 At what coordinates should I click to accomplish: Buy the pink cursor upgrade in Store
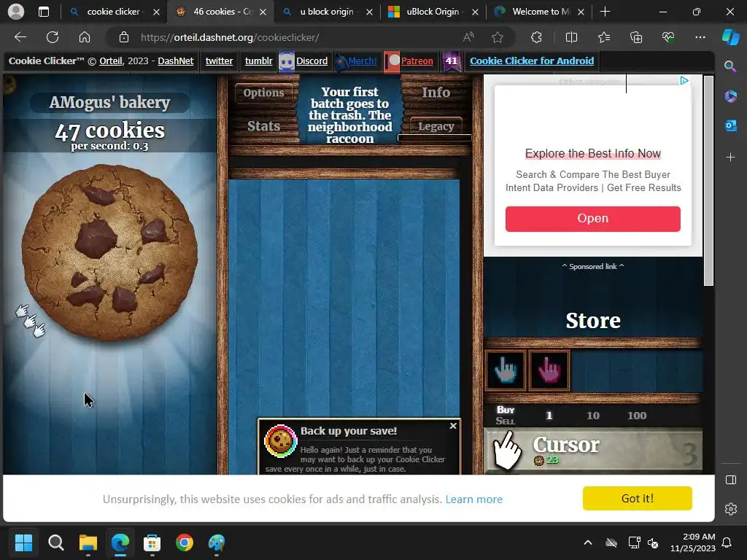point(549,370)
